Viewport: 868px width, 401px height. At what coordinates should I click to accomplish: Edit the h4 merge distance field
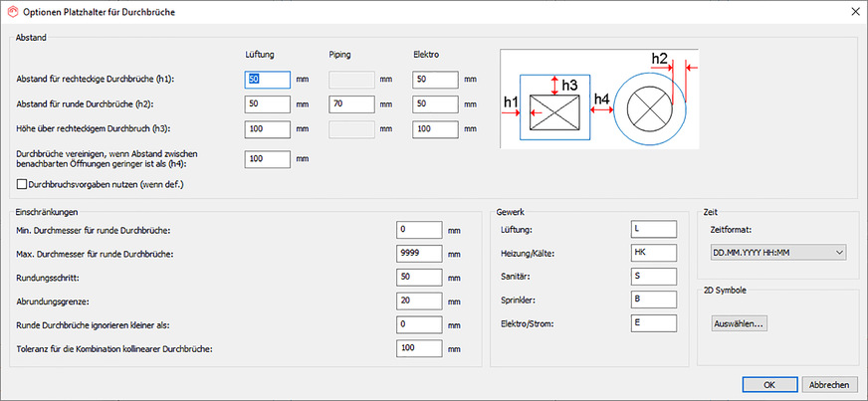point(268,159)
